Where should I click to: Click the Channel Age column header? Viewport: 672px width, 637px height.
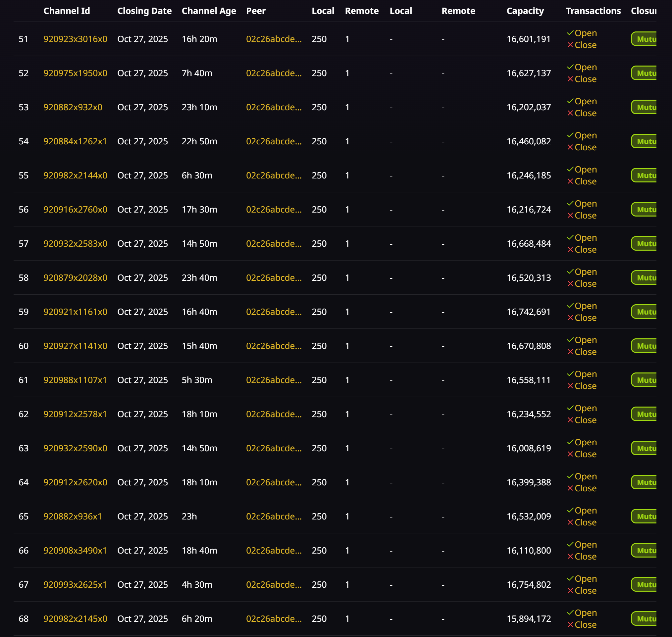pos(209,11)
